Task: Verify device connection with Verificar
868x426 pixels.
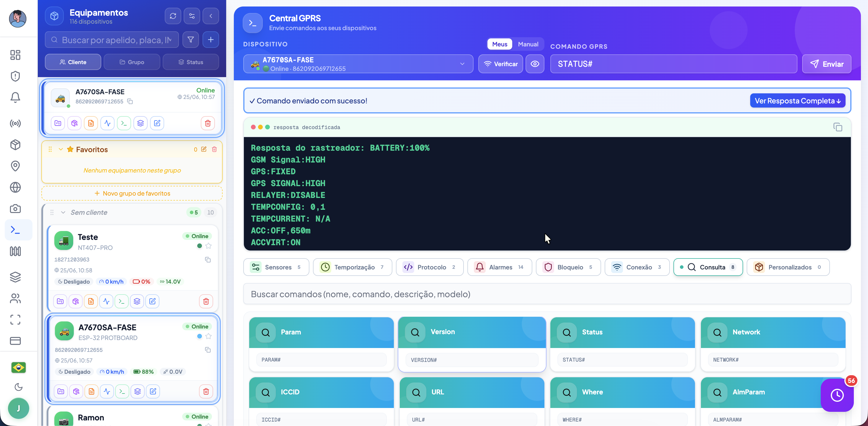Action: pyautogui.click(x=500, y=64)
